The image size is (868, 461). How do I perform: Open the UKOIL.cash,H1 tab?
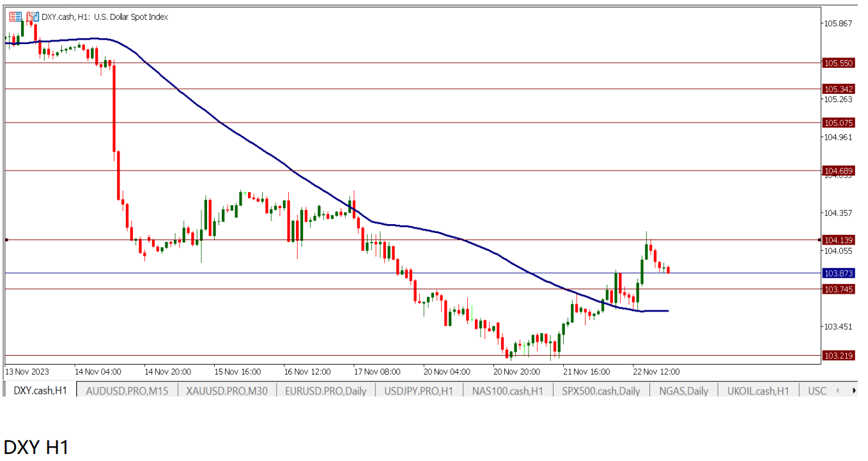click(x=758, y=391)
